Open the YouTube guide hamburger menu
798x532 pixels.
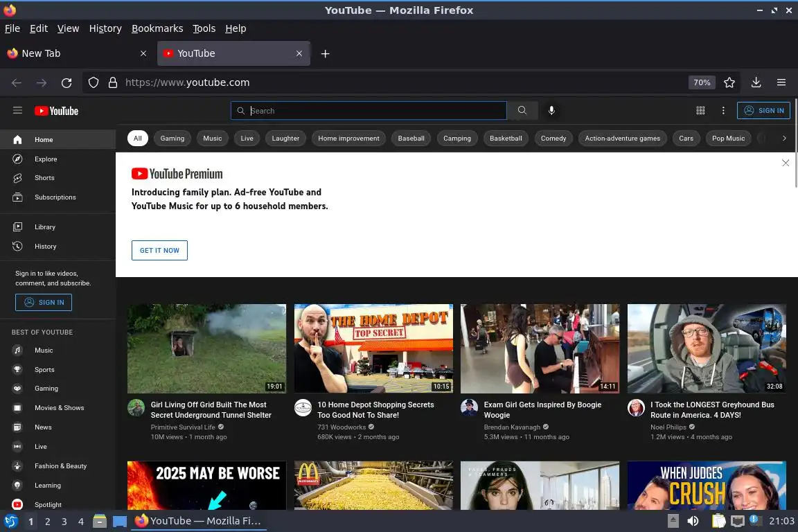(x=17, y=110)
